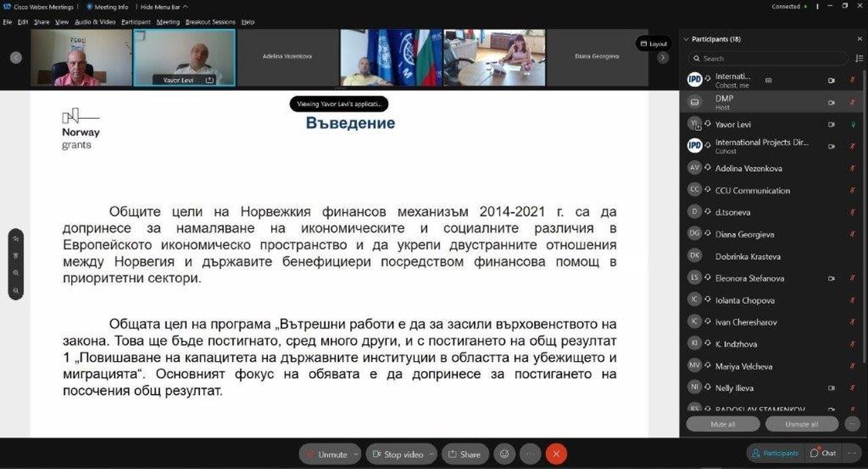
Task: Click camera icon in International Projects Dir row
Action: click(831, 147)
